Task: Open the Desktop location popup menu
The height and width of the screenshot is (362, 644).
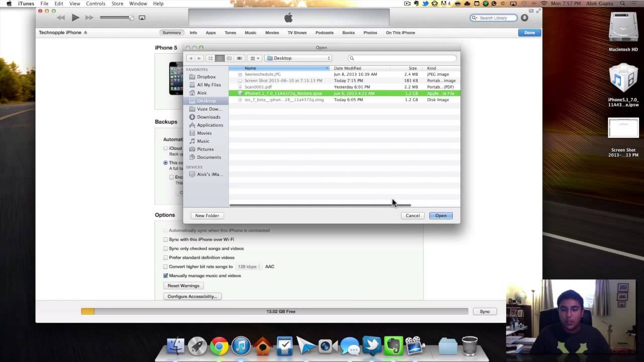Action: pyautogui.click(x=298, y=58)
